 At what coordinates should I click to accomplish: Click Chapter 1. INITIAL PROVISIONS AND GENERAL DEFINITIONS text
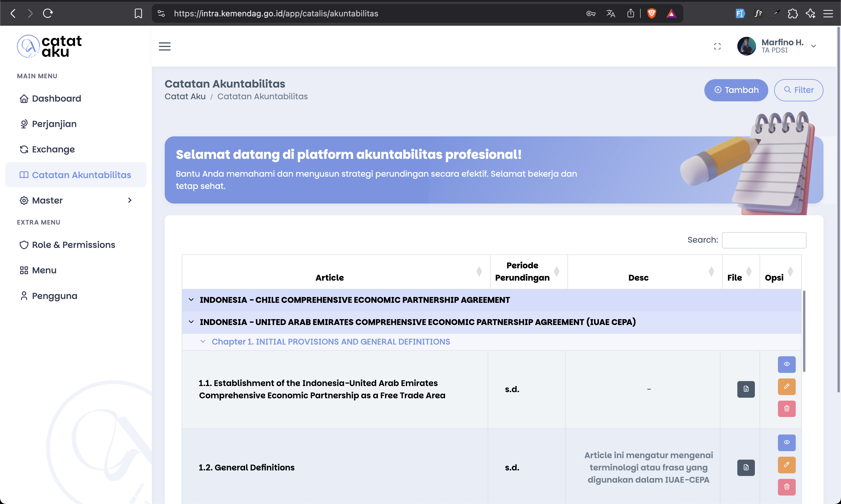pyautogui.click(x=331, y=342)
